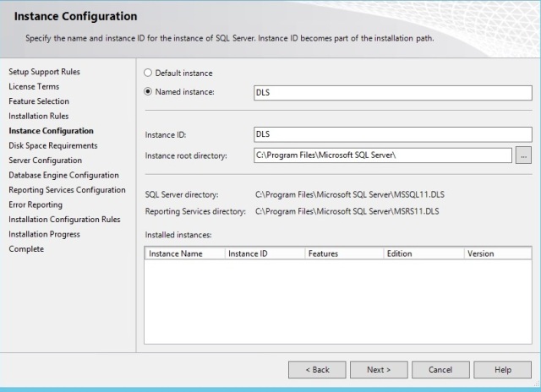Click the Instance root directory label
Screen dimensions: 541x392
(x=186, y=155)
